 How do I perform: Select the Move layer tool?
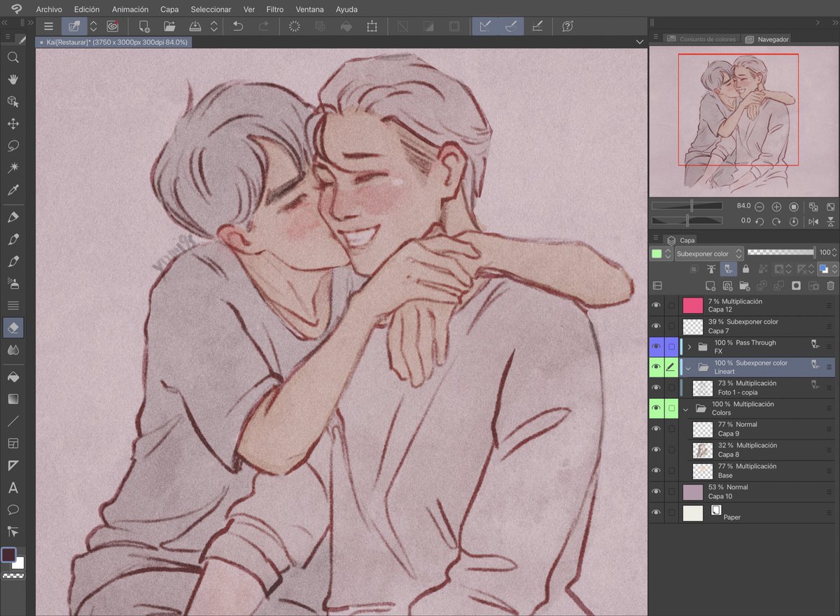pyautogui.click(x=13, y=124)
